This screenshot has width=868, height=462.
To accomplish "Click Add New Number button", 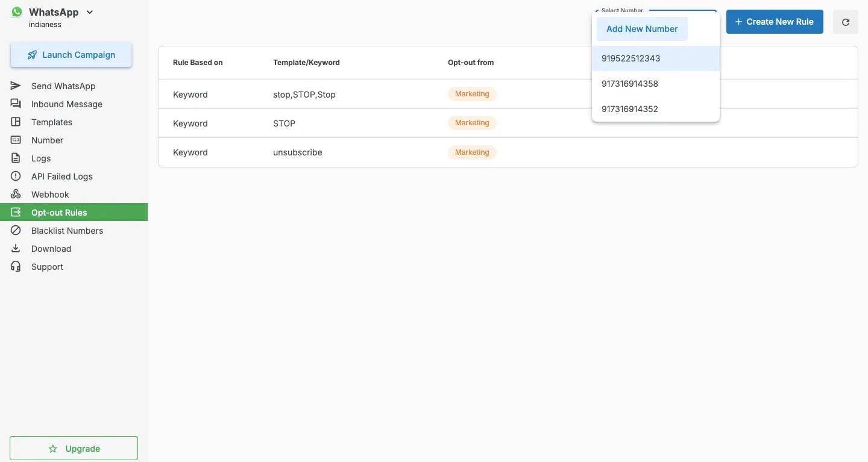I will (642, 29).
